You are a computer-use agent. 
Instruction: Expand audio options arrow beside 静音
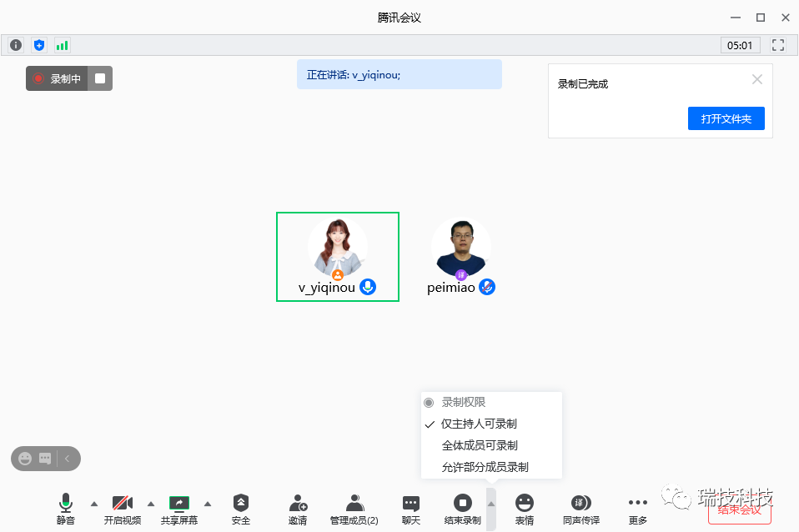(x=94, y=504)
